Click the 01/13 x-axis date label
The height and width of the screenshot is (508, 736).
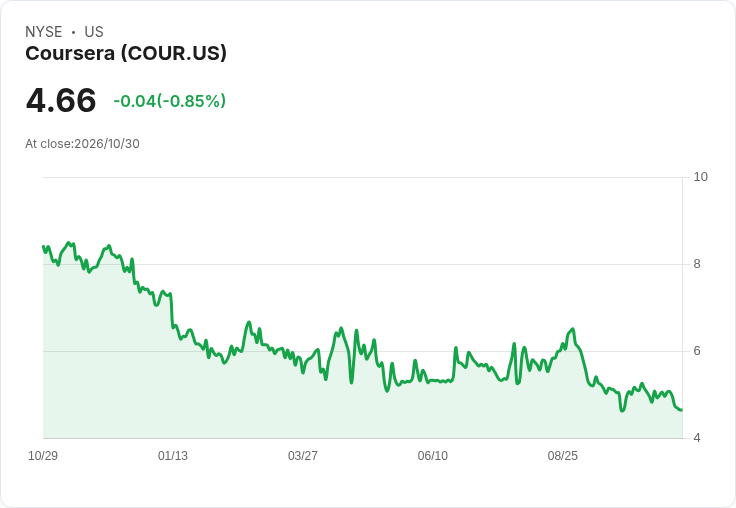173,455
